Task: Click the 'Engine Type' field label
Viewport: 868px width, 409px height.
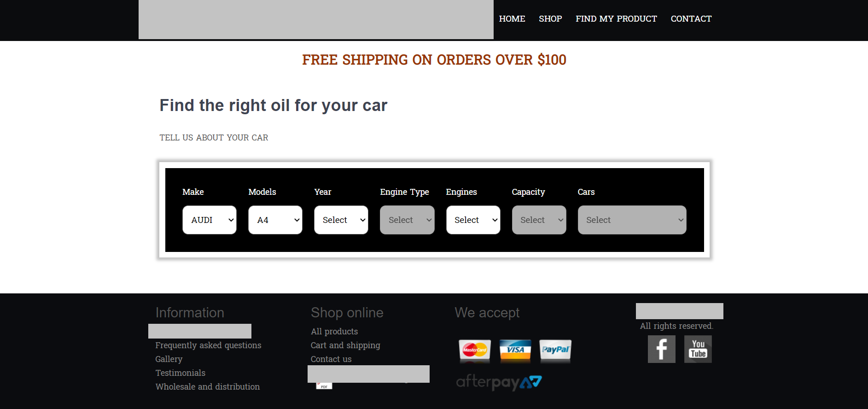Action: (404, 192)
